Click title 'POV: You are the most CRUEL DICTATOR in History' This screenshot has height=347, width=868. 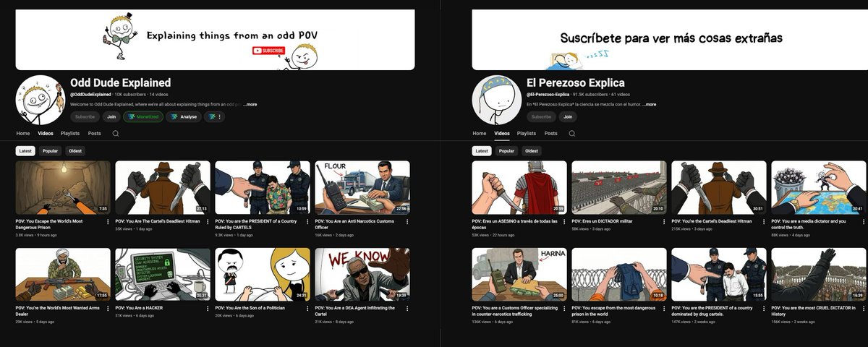tap(814, 311)
